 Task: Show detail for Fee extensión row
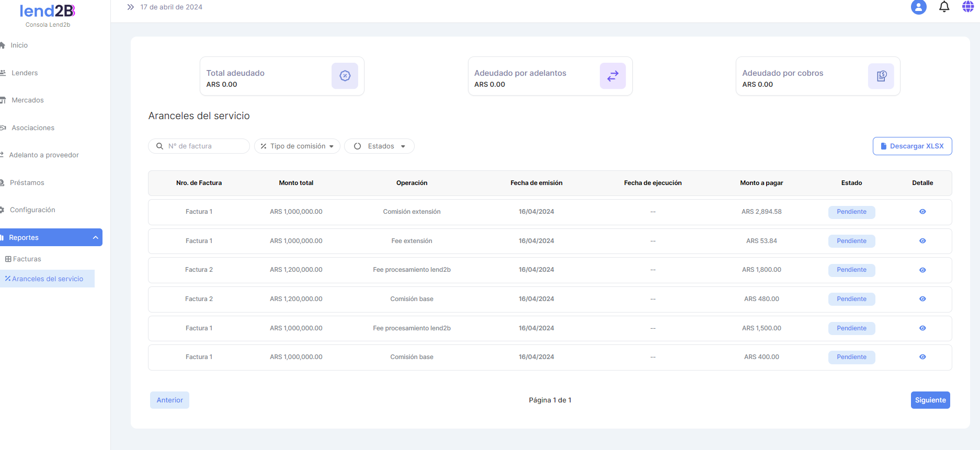922,241
